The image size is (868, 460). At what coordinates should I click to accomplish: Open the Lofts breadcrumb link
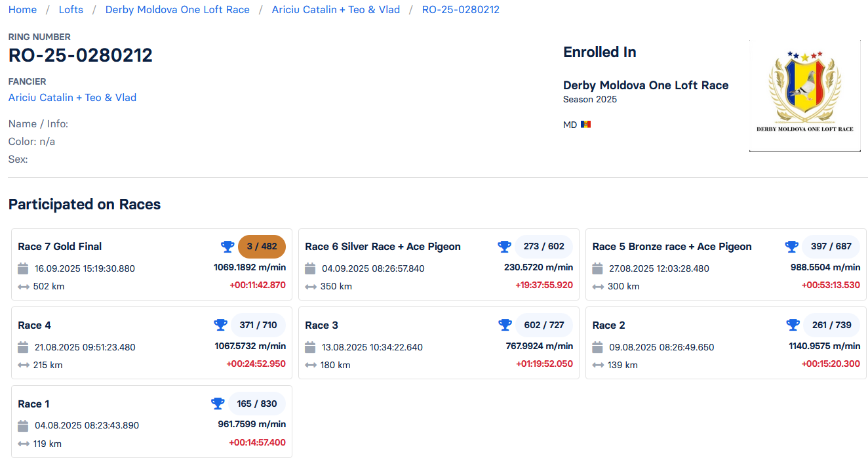click(x=71, y=10)
